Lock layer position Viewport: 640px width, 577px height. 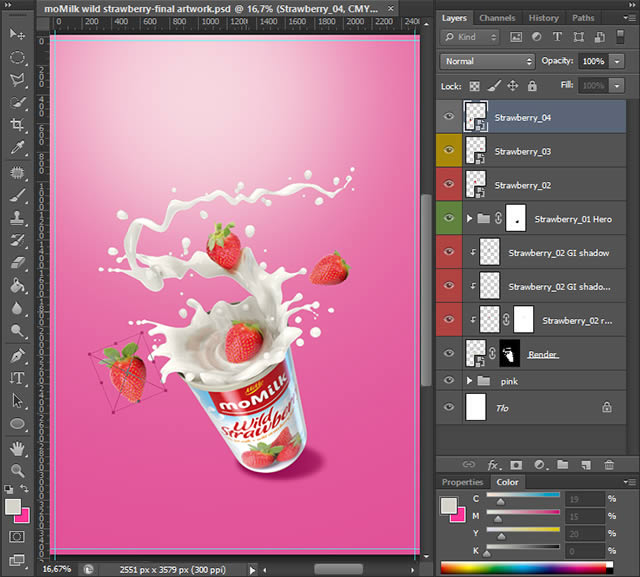(513, 86)
